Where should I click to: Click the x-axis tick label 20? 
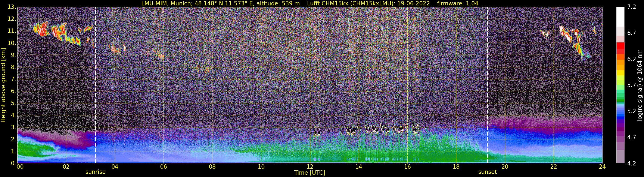pyautogui.click(x=505, y=167)
